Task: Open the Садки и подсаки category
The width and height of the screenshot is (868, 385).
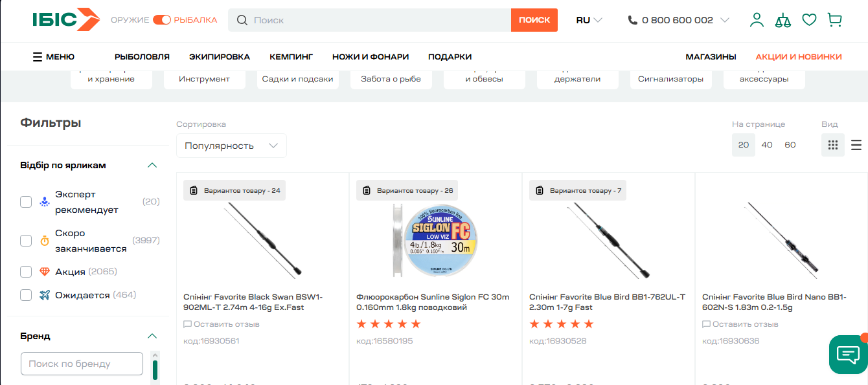Action: pyautogui.click(x=297, y=79)
